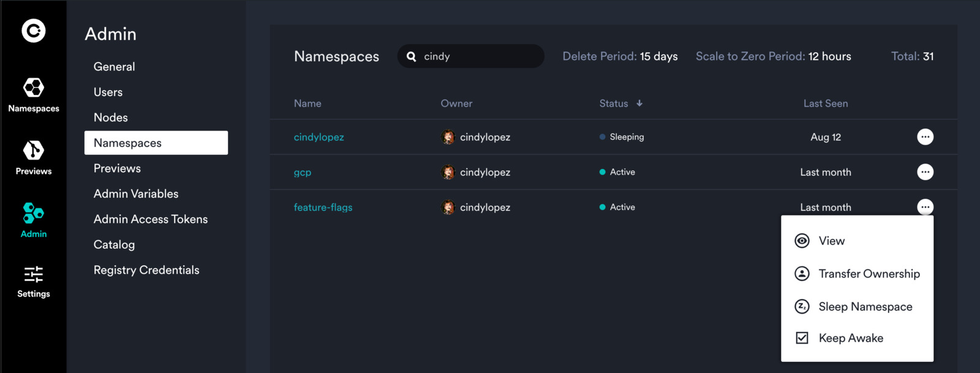Select View in the namespace menu
The image size is (980, 373).
(x=831, y=241)
